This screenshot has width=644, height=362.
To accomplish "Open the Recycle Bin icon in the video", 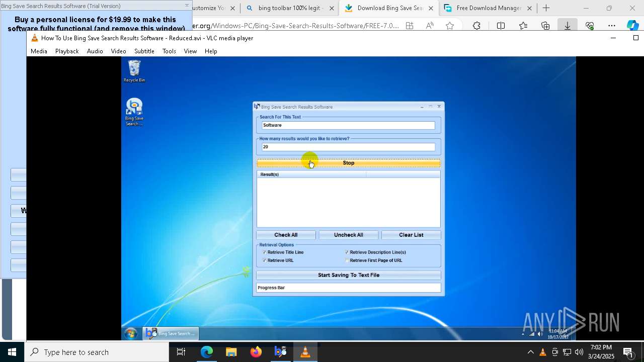I will (134, 71).
